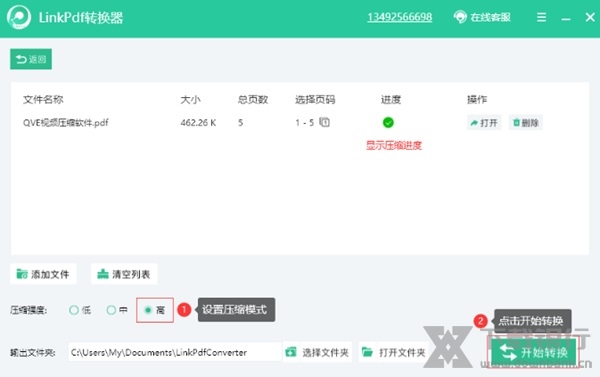This screenshot has width=600, height=377.
Task: Go back with the 返回 button
Action: tap(31, 59)
